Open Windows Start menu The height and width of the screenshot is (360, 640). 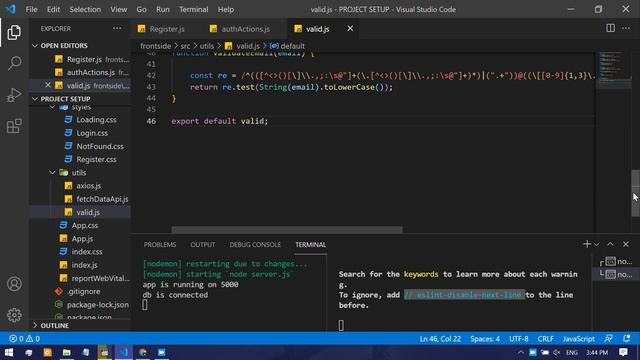pos(9,352)
